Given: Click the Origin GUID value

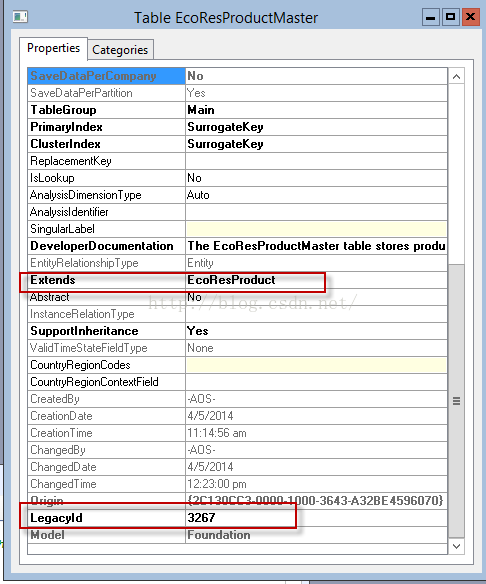Looking at the screenshot, I should (316, 501).
